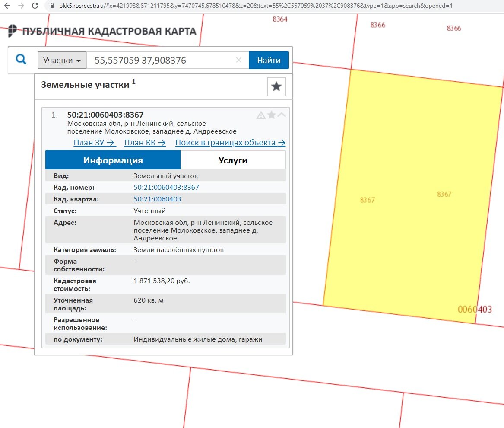
Task: Select the browser address bar URL
Action: (x=256, y=6)
